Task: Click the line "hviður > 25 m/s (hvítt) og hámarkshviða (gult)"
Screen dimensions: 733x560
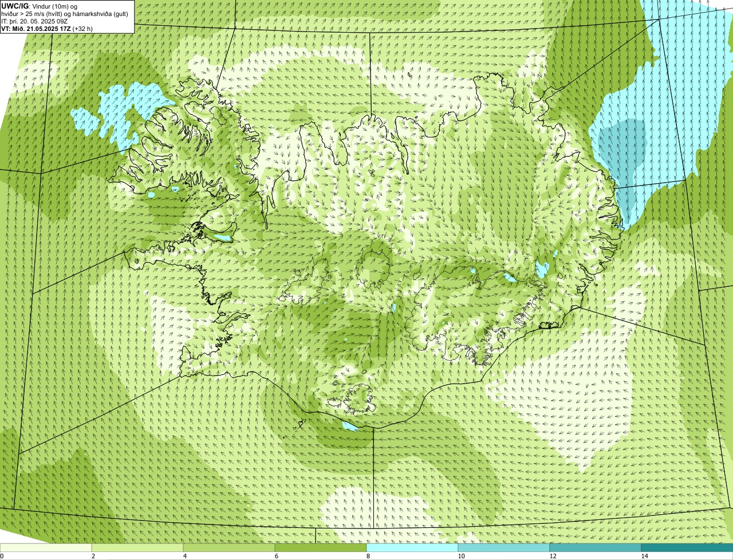Action: (65, 13)
